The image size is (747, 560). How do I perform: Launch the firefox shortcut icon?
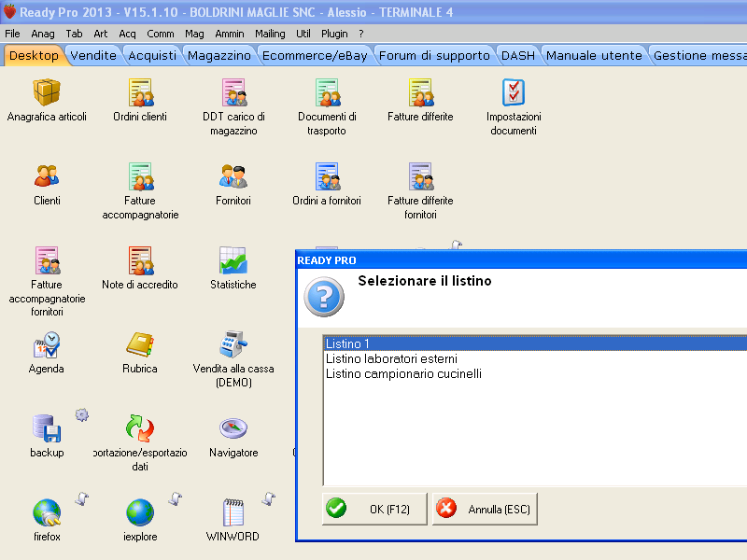click(x=47, y=512)
